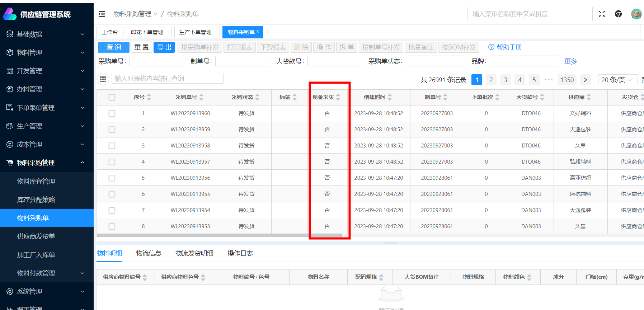Open 供应商发货单 in the sidebar
The image size is (644, 310).
(36, 236)
